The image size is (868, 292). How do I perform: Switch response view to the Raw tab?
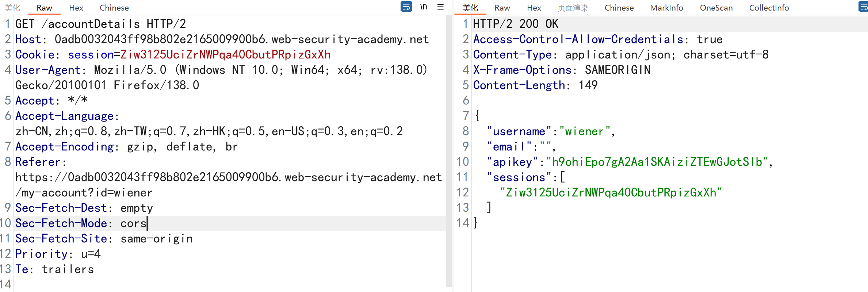click(x=502, y=8)
